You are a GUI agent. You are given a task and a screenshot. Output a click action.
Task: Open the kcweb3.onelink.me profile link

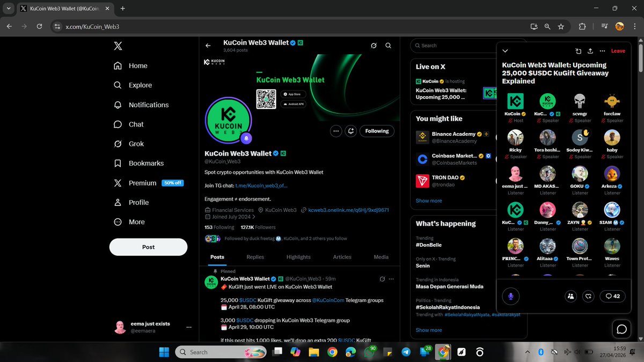pyautogui.click(x=348, y=210)
